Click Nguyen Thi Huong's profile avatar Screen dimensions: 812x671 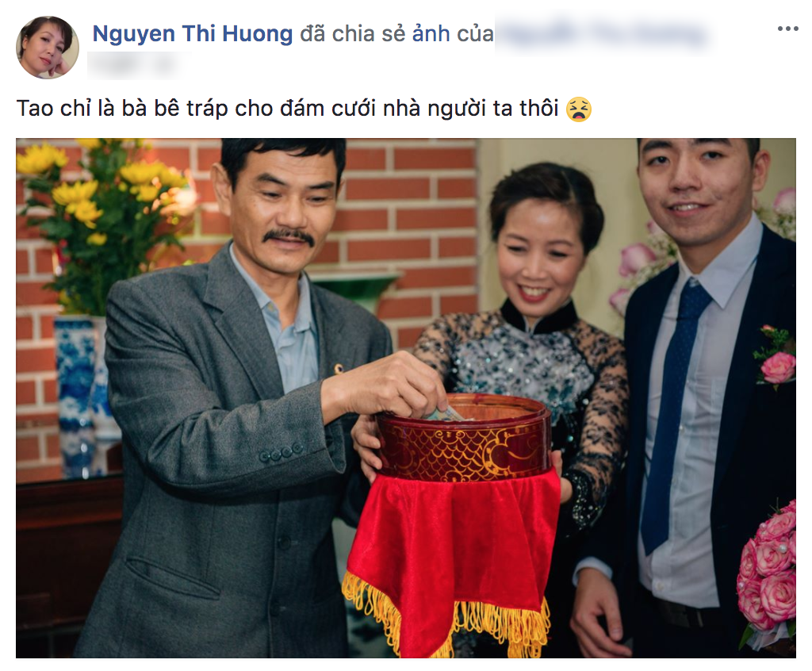[x=48, y=48]
